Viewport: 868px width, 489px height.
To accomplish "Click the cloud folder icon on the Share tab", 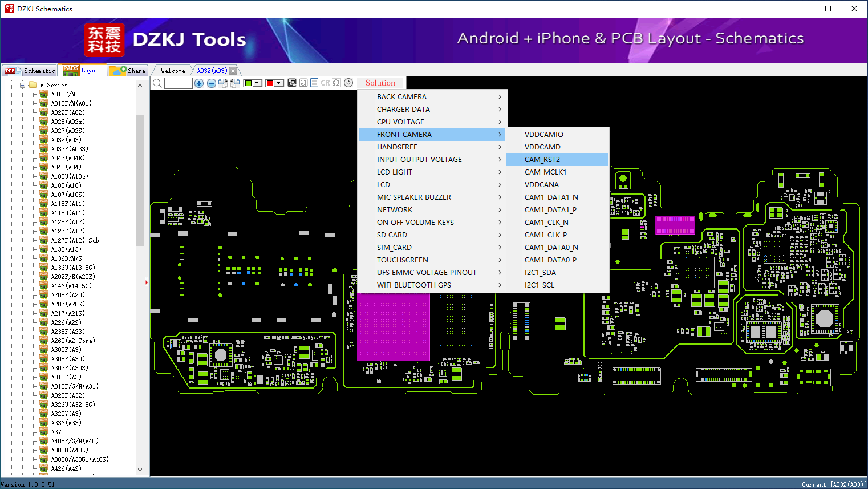I will 117,70.
